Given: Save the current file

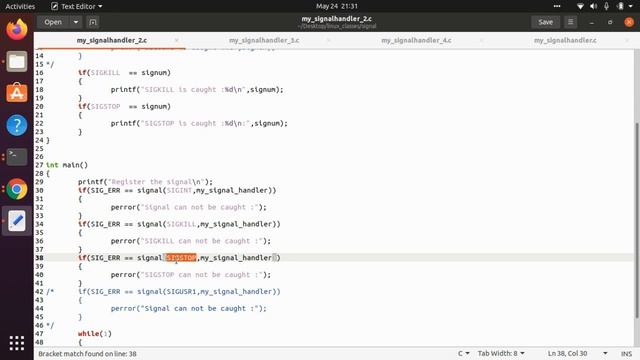Looking at the screenshot, I should click(545, 22).
